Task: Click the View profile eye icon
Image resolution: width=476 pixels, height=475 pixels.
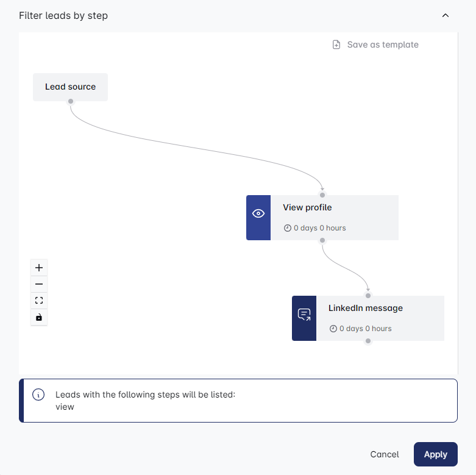Action: coord(258,213)
